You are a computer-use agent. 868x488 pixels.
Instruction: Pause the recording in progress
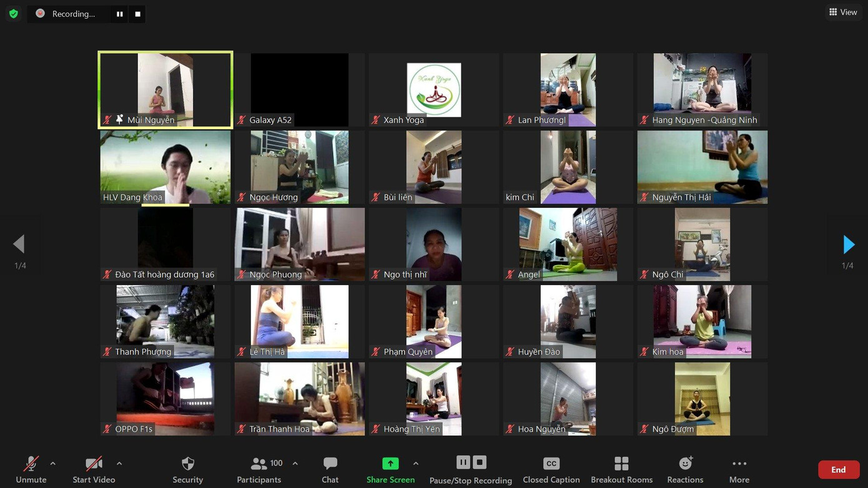pos(119,13)
